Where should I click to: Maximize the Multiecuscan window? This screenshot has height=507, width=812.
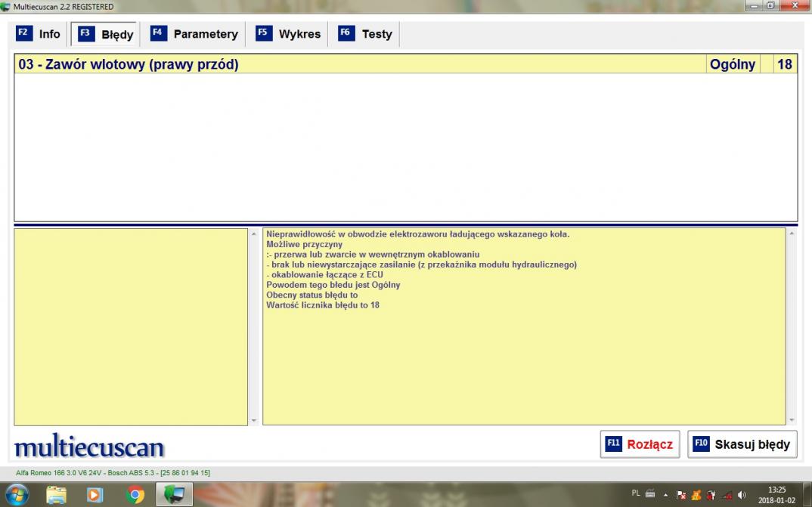pyautogui.click(x=770, y=6)
